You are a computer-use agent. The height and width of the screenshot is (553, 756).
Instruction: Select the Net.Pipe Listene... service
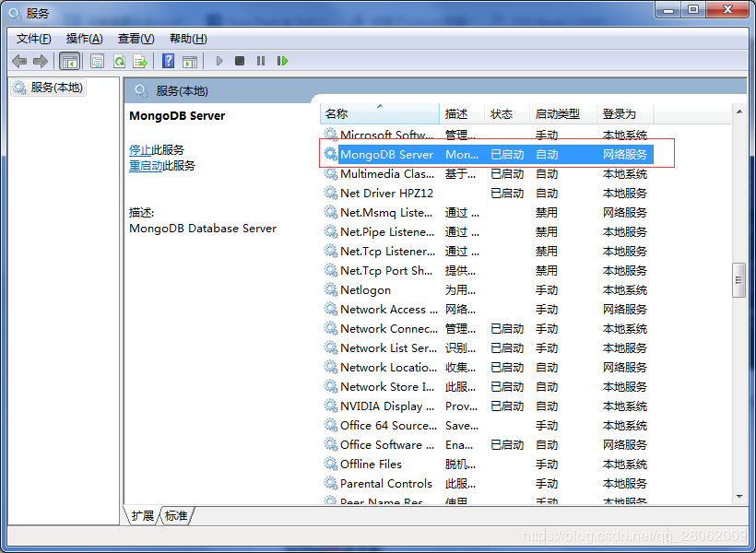tap(387, 232)
